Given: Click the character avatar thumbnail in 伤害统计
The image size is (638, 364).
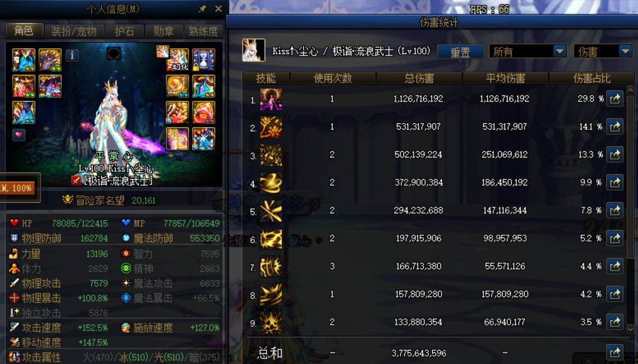Looking at the screenshot, I should pos(254,50).
